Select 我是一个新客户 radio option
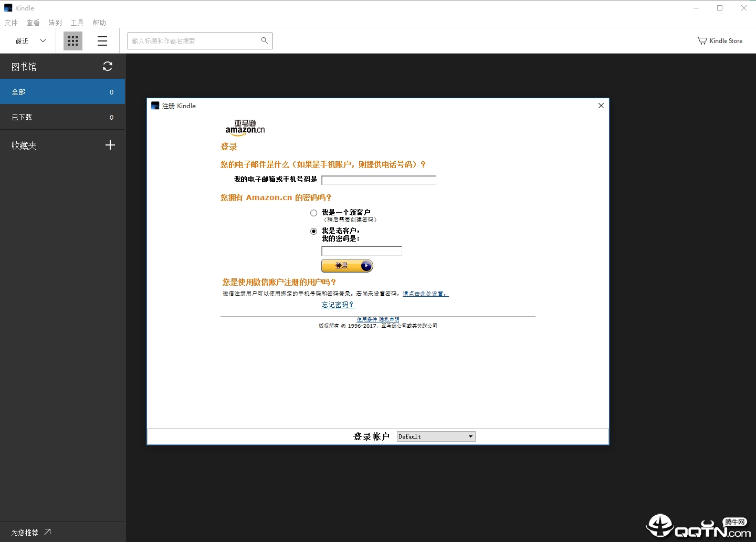 pos(313,213)
